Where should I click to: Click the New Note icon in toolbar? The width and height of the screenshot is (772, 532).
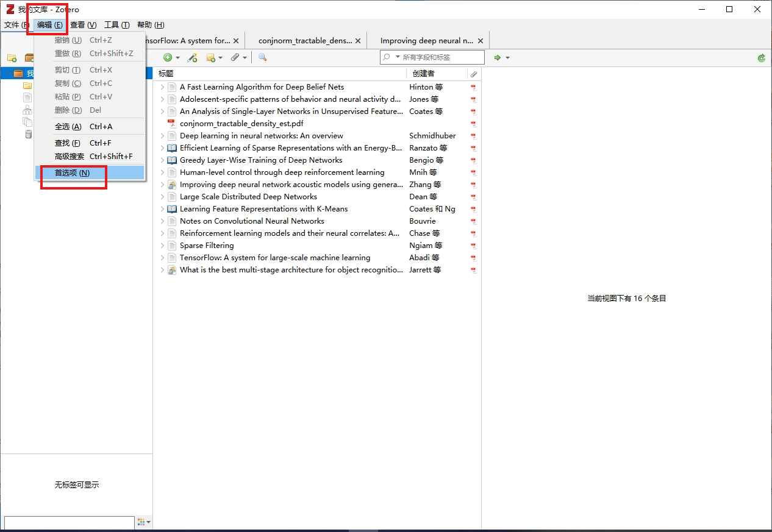click(x=210, y=57)
